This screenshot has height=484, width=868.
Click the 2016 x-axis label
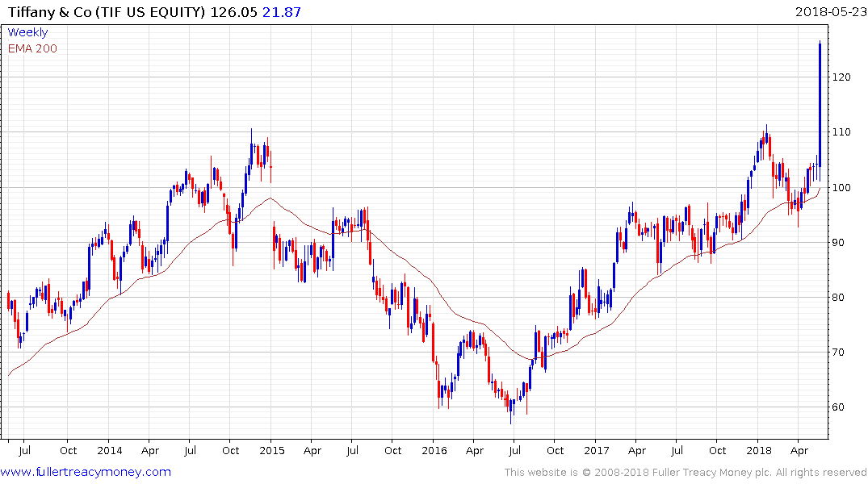(x=434, y=450)
